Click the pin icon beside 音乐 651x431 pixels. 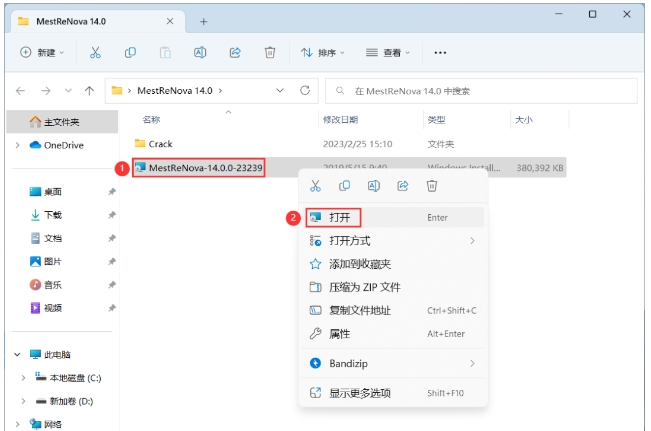coord(112,285)
